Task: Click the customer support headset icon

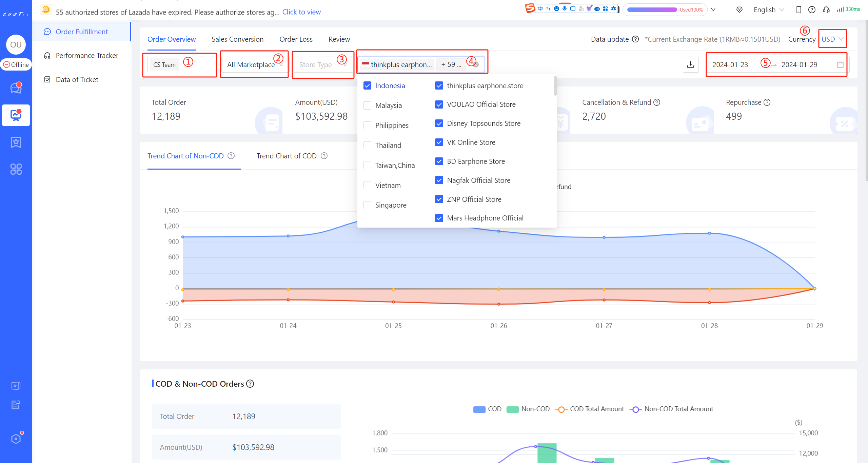Action: [x=826, y=9]
